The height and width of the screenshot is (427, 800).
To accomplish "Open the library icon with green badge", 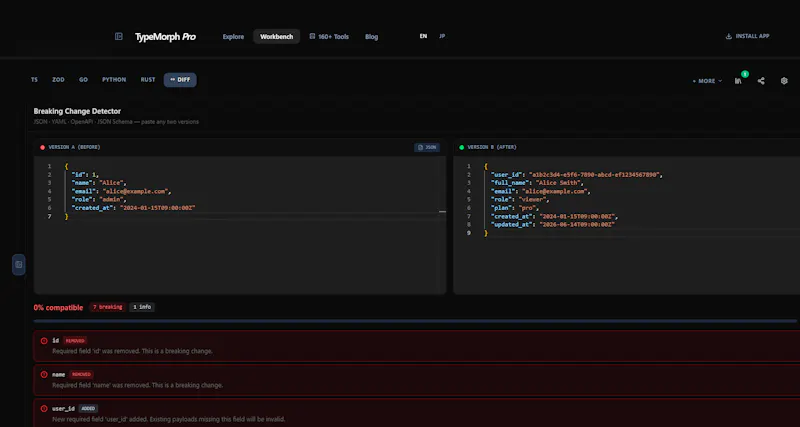I will (738, 81).
